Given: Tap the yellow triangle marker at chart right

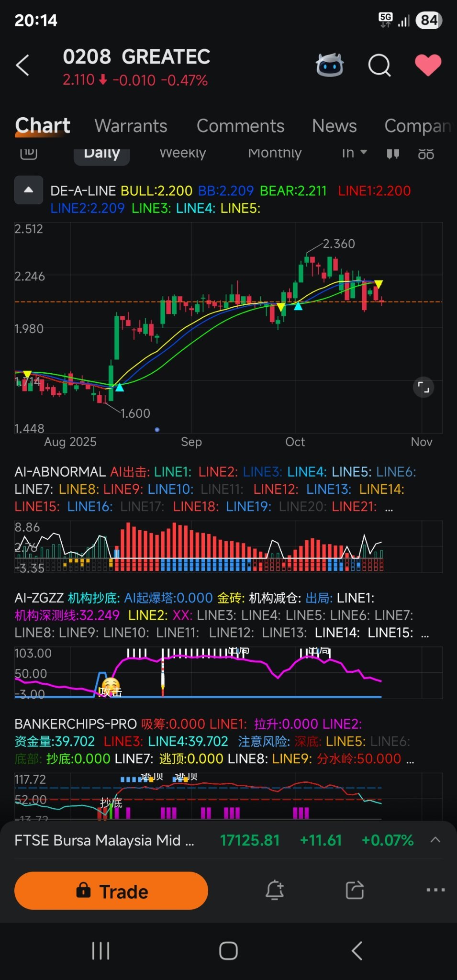Looking at the screenshot, I should [x=378, y=284].
